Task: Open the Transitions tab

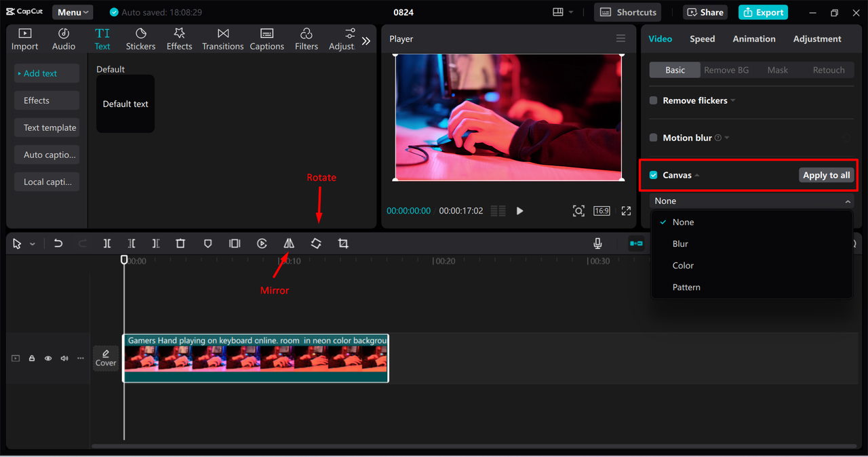Action: pyautogui.click(x=223, y=39)
